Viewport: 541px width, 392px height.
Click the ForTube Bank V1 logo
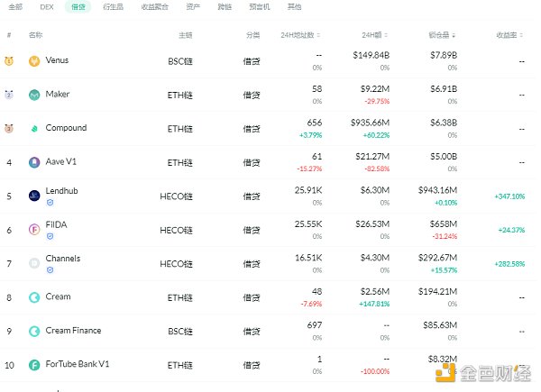[34, 365]
